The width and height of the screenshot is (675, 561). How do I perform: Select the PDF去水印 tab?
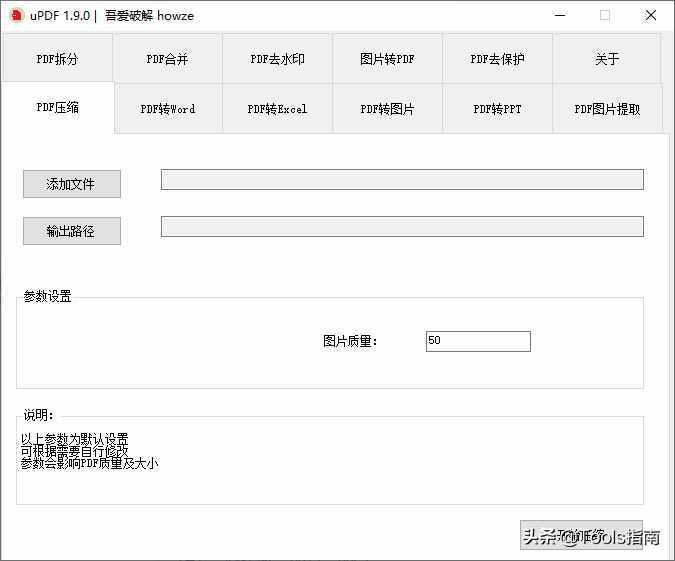(x=277, y=59)
